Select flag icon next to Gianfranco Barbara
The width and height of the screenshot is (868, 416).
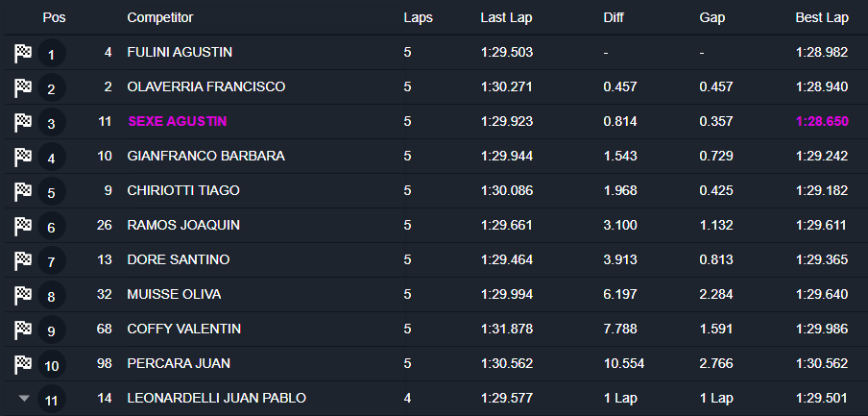(x=23, y=158)
